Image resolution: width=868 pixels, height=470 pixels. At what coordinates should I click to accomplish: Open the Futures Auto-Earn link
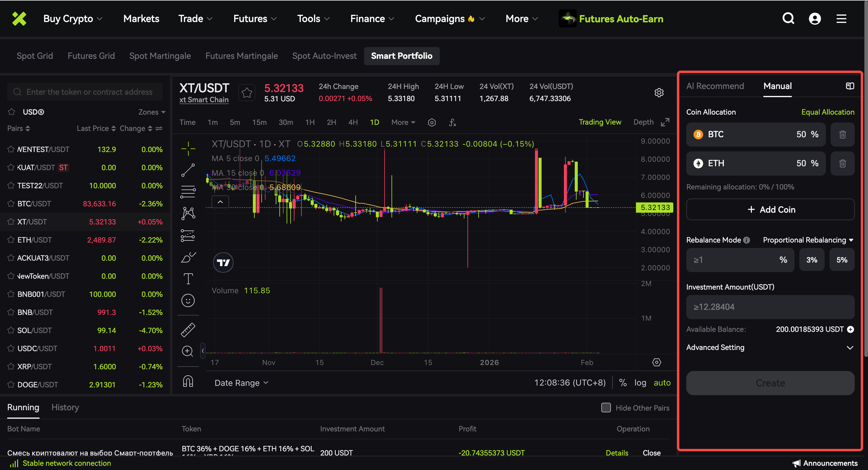pos(611,18)
